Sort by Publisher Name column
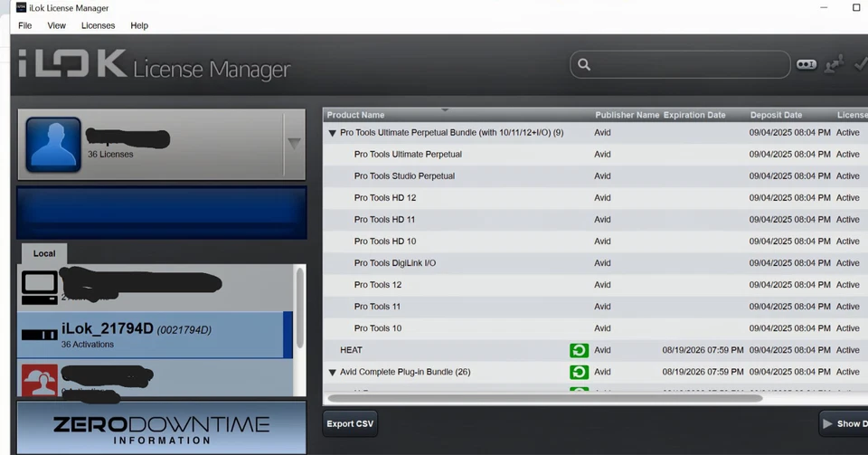 (627, 115)
